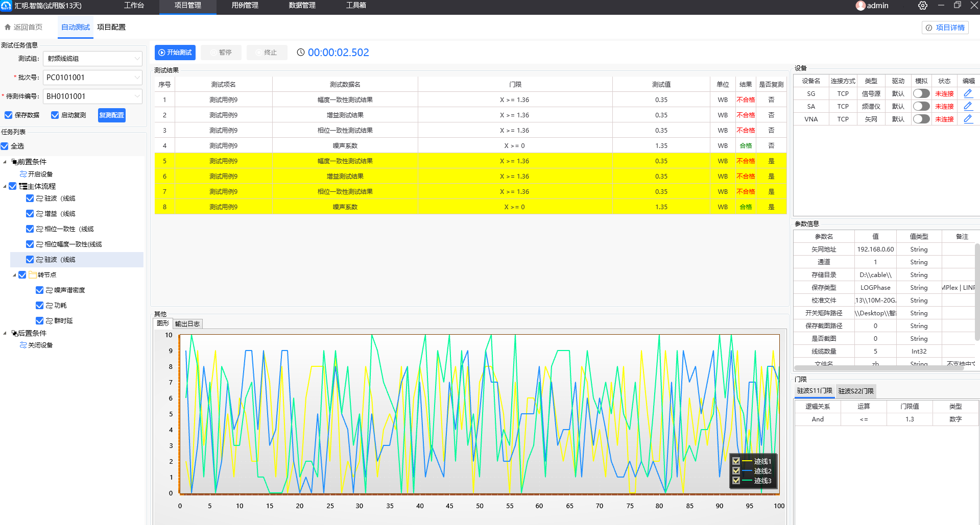Click the flow icon beside 噪声谱密度
This screenshot has width=980, height=525.
[x=50, y=290]
